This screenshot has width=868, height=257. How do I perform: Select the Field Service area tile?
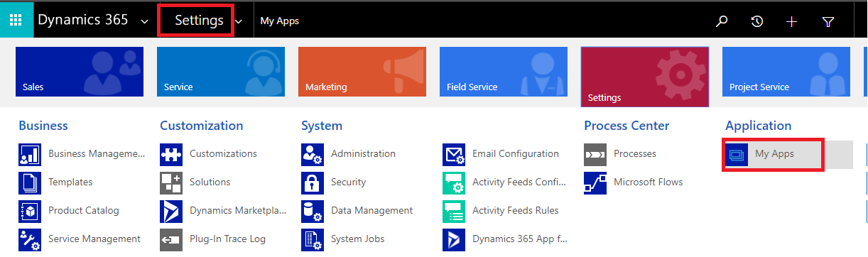[504, 72]
